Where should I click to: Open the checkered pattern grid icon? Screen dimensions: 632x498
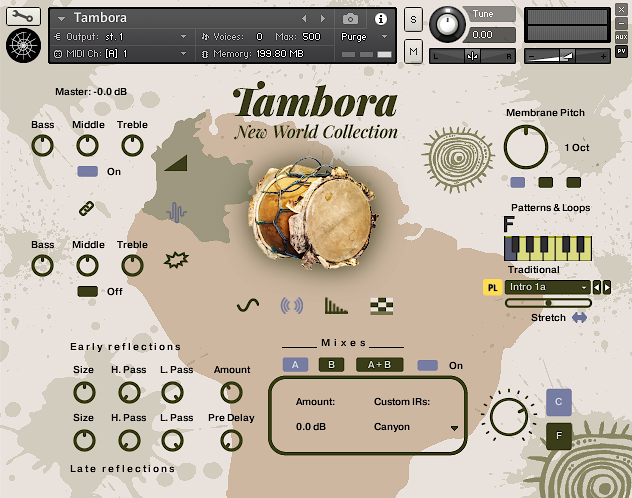click(x=381, y=306)
